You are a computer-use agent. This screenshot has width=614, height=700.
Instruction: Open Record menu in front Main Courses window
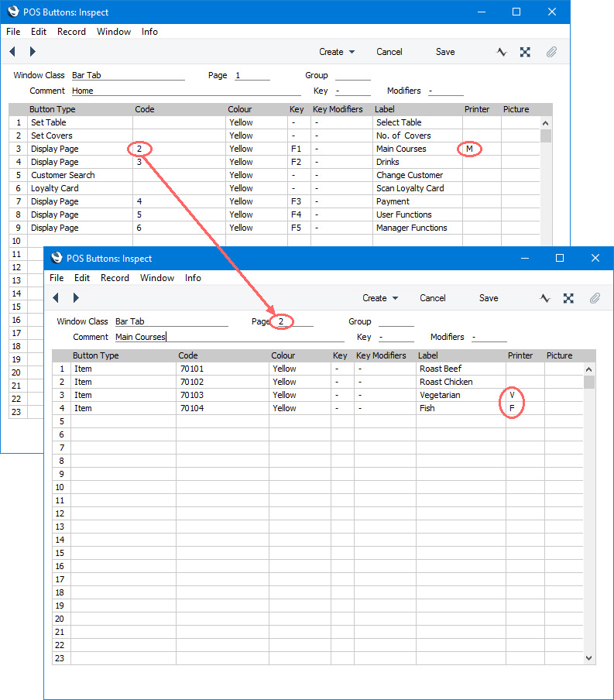115,278
